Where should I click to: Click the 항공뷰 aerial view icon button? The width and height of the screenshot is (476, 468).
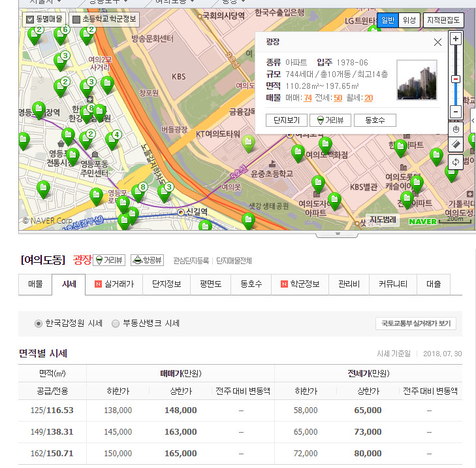[147, 260]
